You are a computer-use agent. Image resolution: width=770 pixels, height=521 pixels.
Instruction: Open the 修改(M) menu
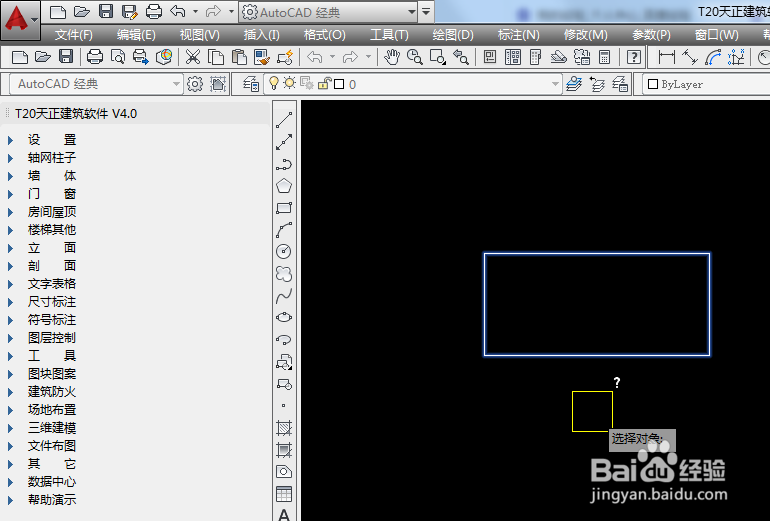coord(585,35)
